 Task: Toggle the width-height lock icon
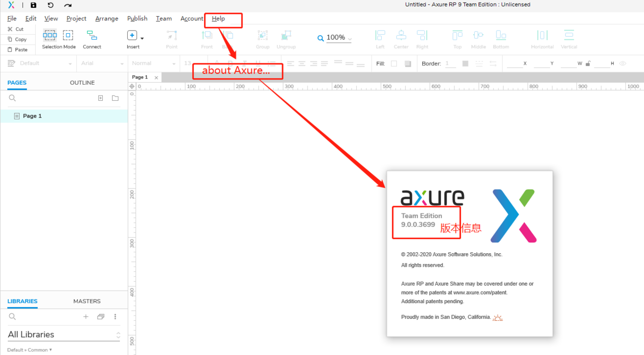[588, 63]
